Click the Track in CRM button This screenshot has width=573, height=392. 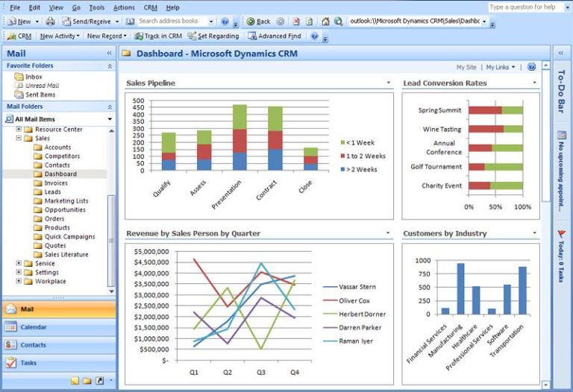pyautogui.click(x=158, y=36)
